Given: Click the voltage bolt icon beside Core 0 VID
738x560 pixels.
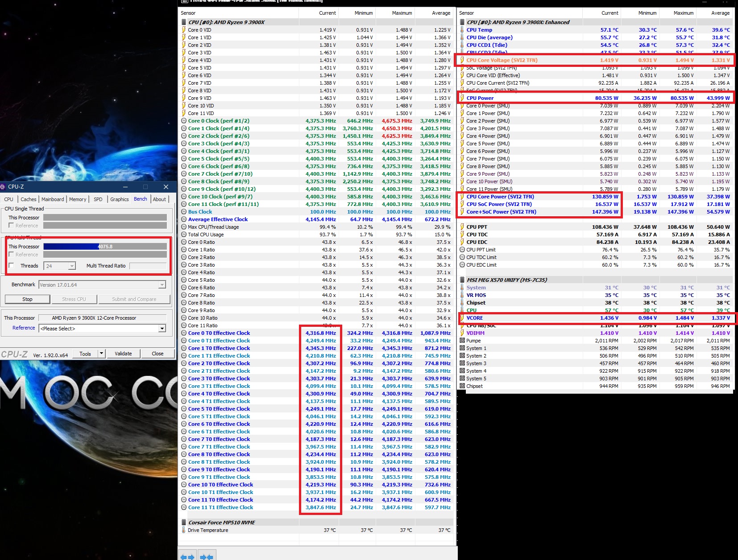Looking at the screenshot, I should (x=183, y=30).
